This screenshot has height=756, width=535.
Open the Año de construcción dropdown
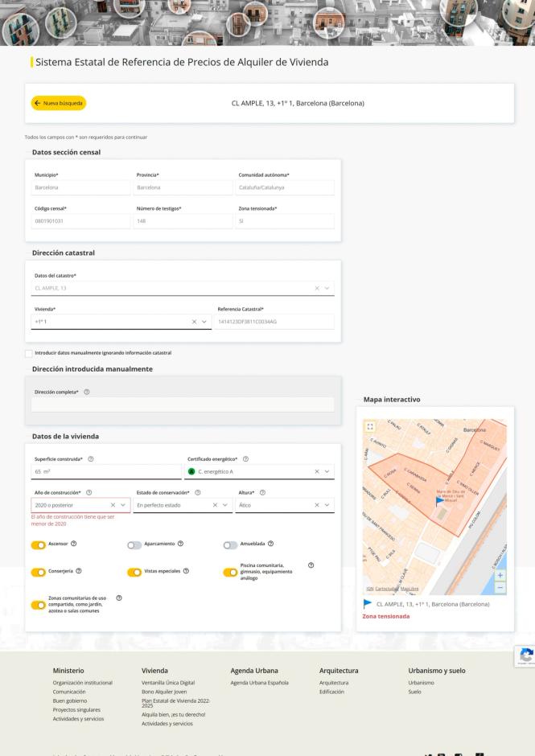123,505
